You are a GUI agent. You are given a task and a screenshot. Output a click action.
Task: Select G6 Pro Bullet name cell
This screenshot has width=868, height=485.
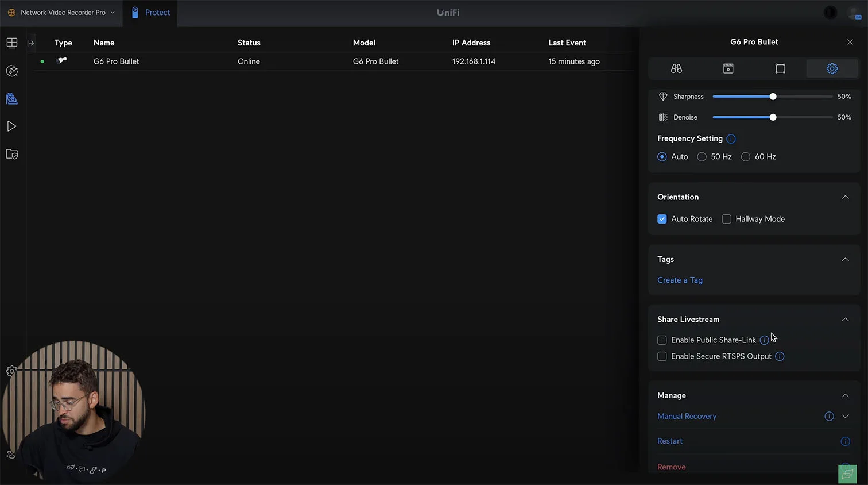pos(117,61)
